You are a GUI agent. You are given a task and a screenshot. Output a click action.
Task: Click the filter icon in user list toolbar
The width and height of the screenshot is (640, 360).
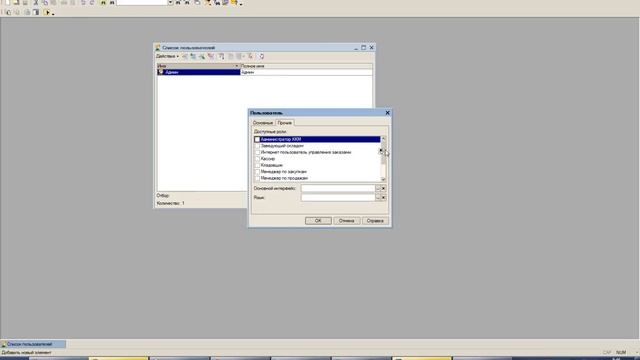coord(222,56)
